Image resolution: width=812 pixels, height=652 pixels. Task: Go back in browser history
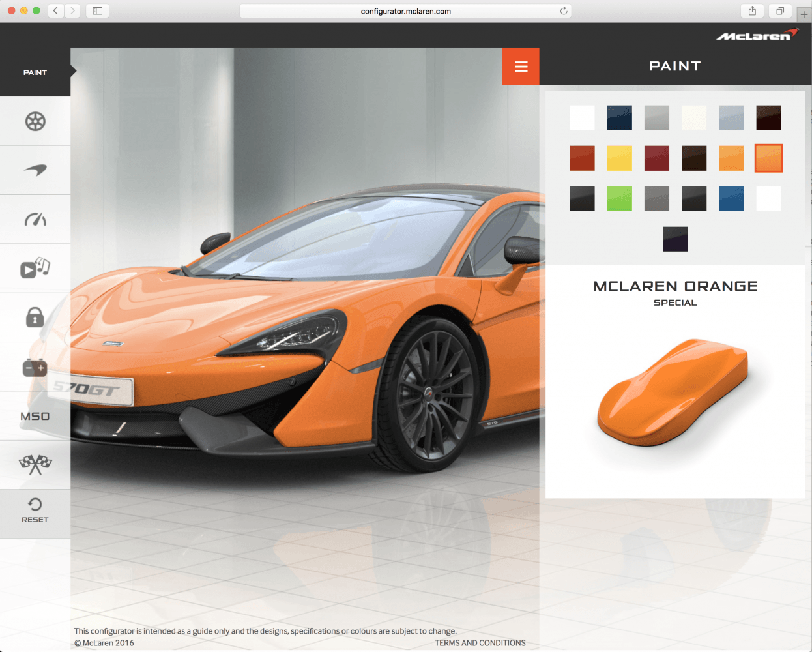pyautogui.click(x=55, y=10)
